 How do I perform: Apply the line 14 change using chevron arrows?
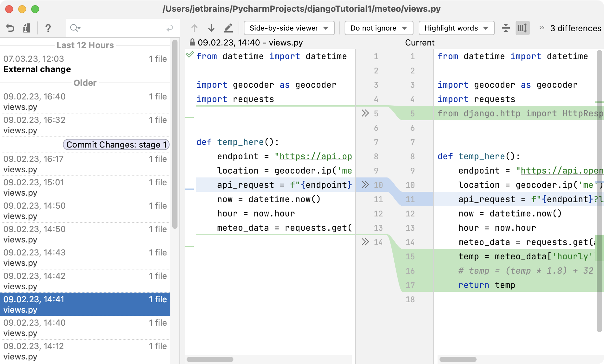[x=365, y=242]
